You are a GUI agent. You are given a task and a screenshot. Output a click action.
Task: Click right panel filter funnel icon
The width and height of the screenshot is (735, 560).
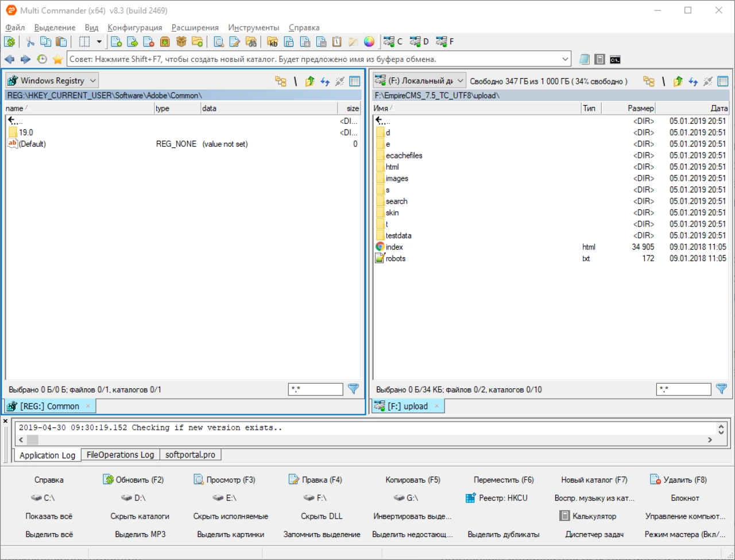click(722, 389)
